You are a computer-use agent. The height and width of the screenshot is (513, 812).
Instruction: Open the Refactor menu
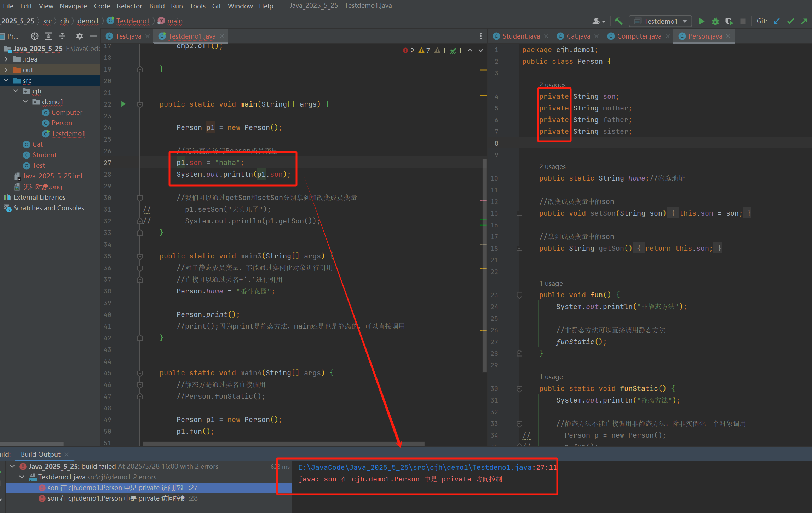coord(129,6)
